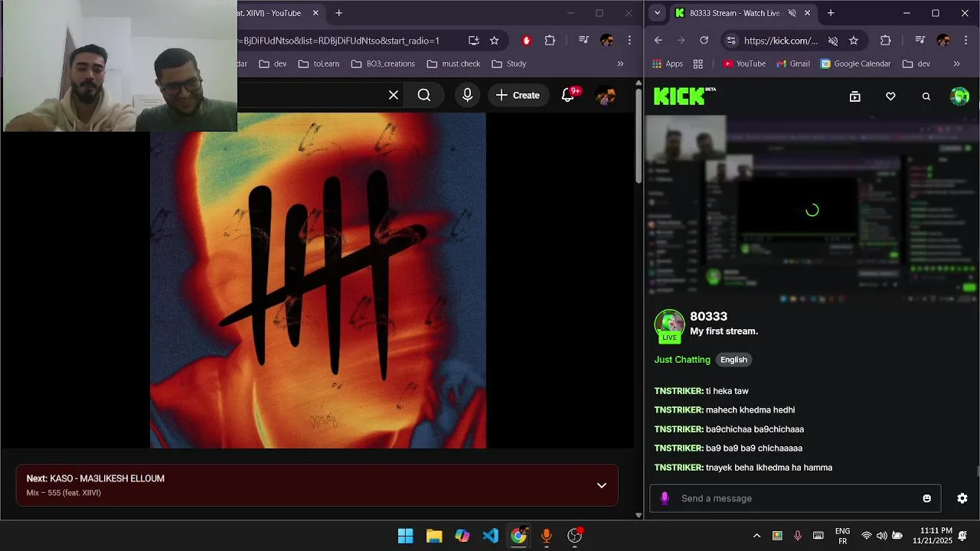Bookmark the Kick page with star icon
Image resolution: width=980 pixels, height=551 pixels.
854,41
